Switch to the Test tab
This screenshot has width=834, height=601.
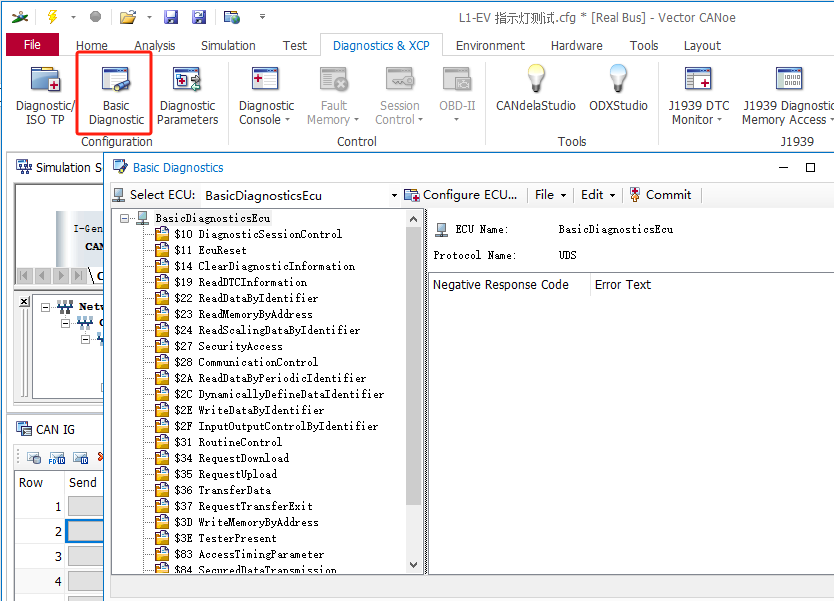pyautogui.click(x=295, y=46)
